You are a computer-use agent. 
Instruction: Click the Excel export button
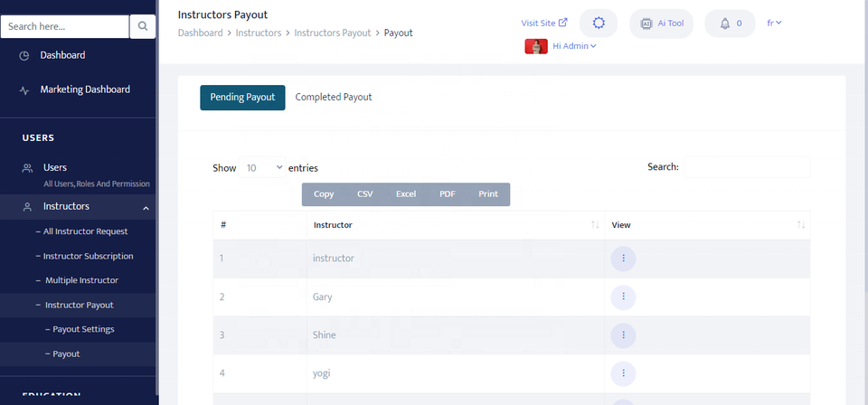tap(406, 194)
